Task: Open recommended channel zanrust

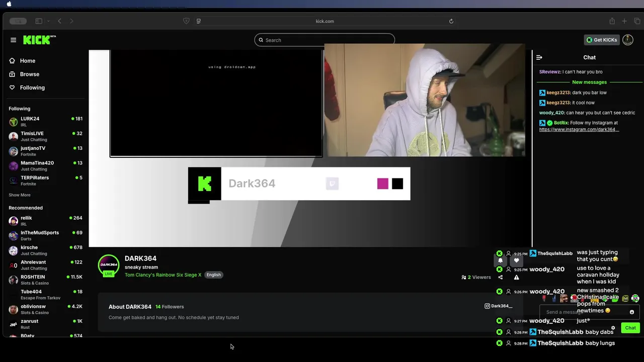Action: (45, 324)
